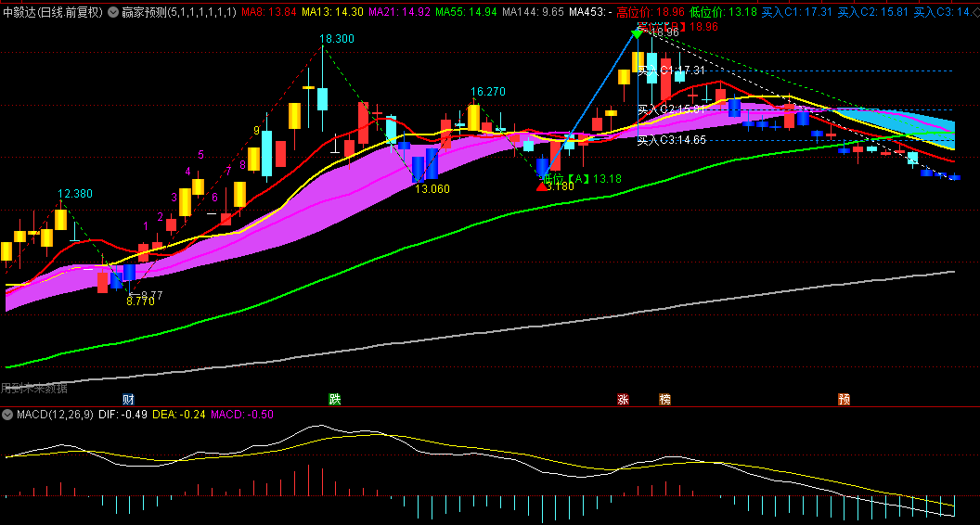Select the 赢家预测(5,1,1,1,1,1,1) indicator name
The image size is (980, 525).
179,12
